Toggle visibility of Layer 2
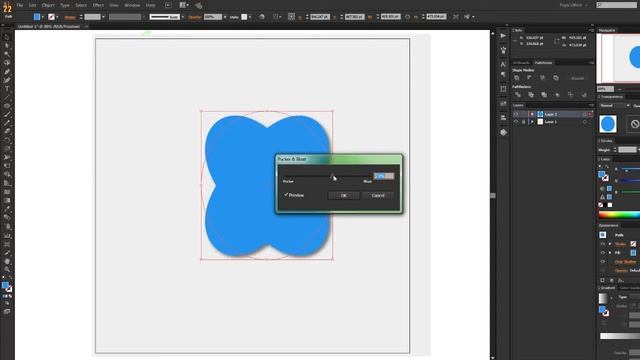 coord(516,114)
